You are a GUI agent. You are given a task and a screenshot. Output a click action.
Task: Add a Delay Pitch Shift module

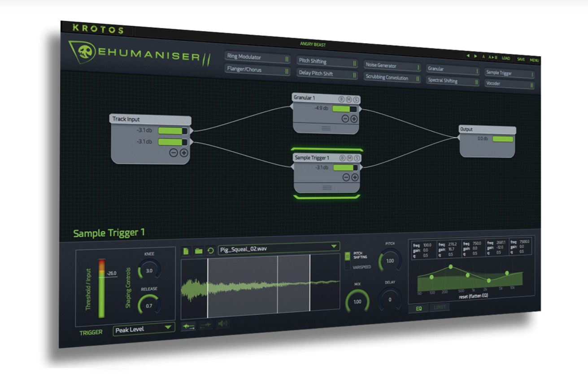327,74
